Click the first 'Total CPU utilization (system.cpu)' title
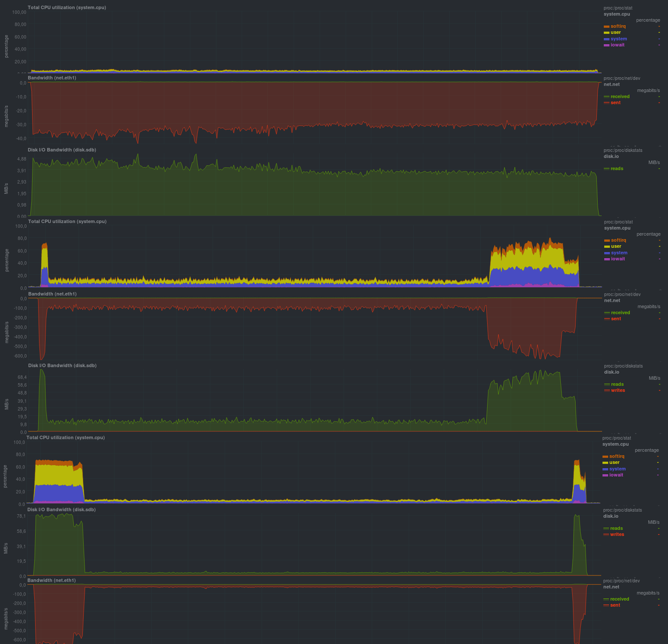Image resolution: width=668 pixels, height=644 pixels. 67,8
